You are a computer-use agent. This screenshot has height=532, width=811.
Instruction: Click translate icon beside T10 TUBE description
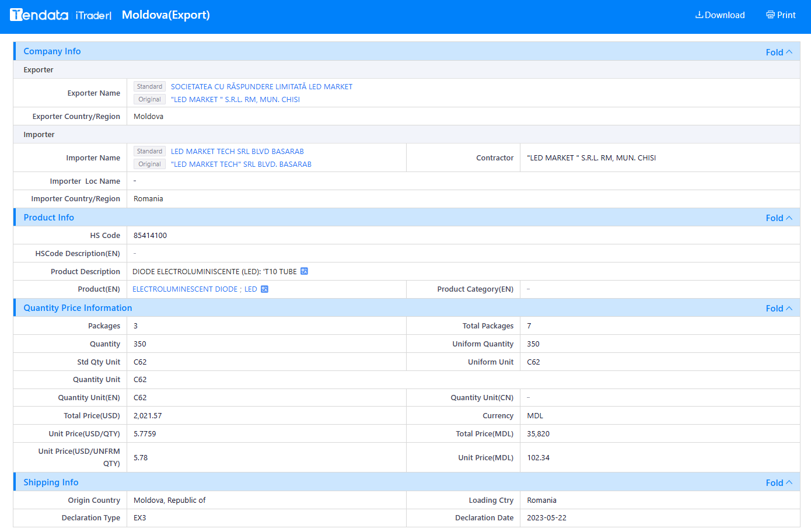pyautogui.click(x=304, y=271)
